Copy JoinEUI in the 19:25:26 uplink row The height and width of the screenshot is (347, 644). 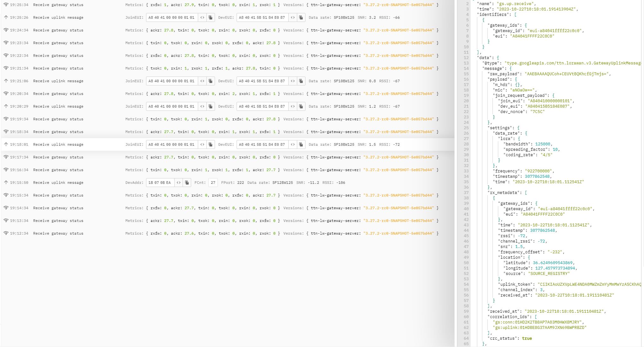[x=211, y=17]
